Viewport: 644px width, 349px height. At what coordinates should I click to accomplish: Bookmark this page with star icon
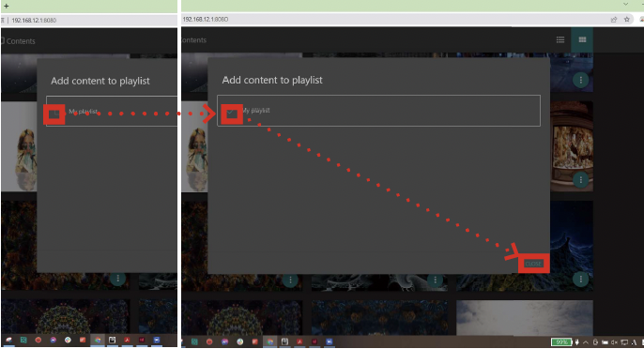tap(627, 20)
